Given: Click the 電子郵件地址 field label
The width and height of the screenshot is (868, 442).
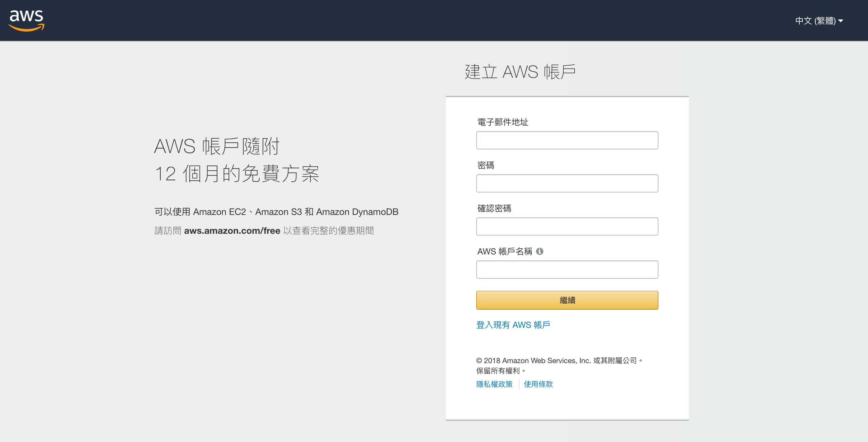Looking at the screenshot, I should [x=503, y=122].
